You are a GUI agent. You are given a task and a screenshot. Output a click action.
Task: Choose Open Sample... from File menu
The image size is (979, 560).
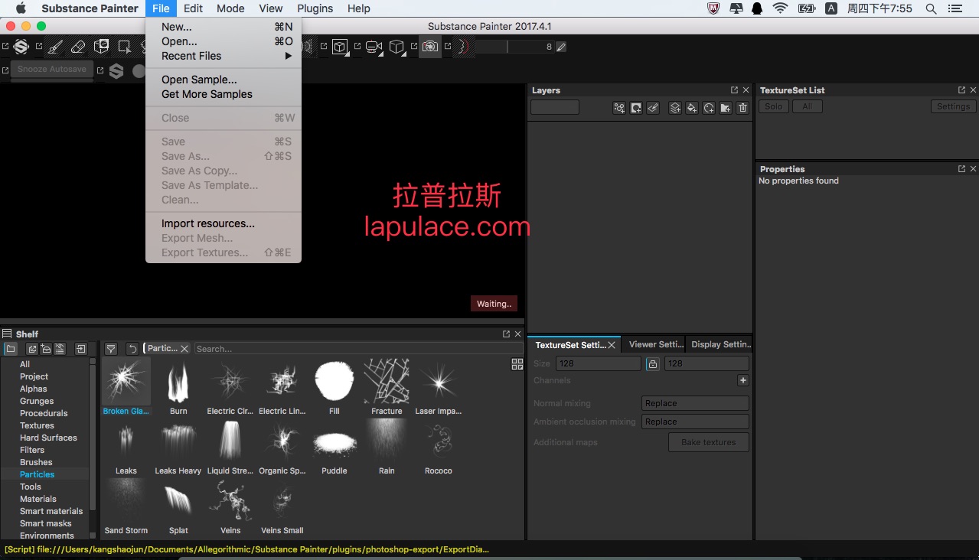(x=224, y=80)
